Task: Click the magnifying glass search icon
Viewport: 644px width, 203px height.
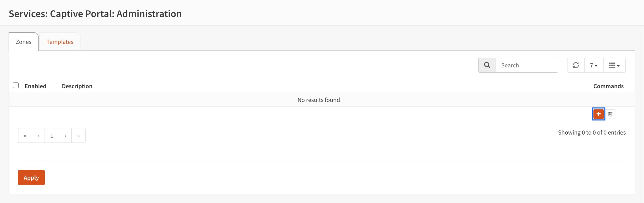Action: click(487, 65)
